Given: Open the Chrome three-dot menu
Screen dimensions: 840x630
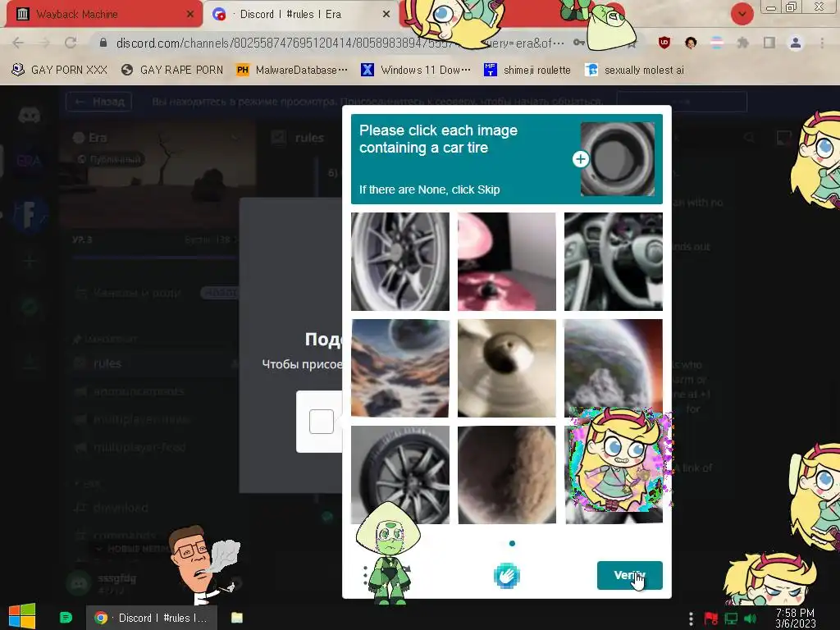Looking at the screenshot, I should (822, 43).
